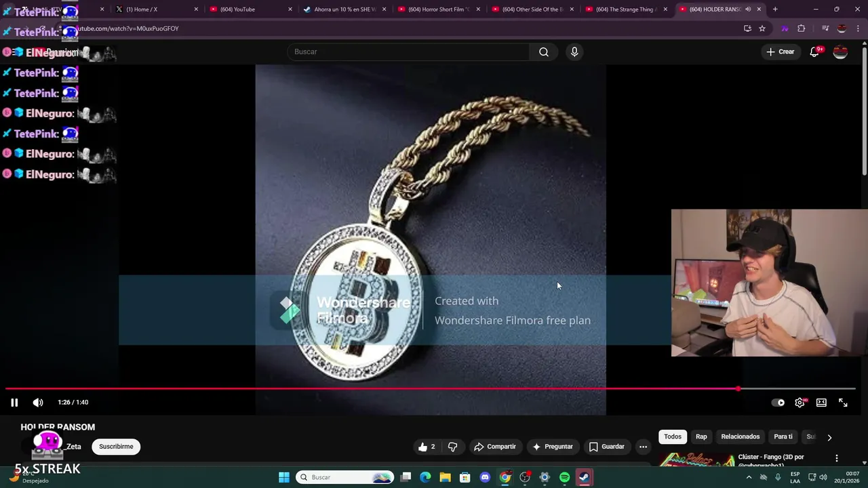Open Steam from the taskbar
The image size is (868, 488).
click(584, 477)
